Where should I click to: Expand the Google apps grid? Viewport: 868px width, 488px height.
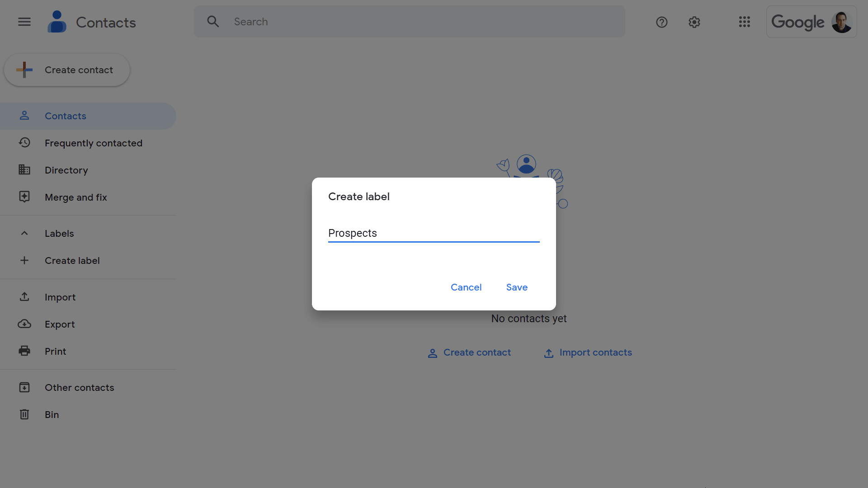pyautogui.click(x=745, y=21)
